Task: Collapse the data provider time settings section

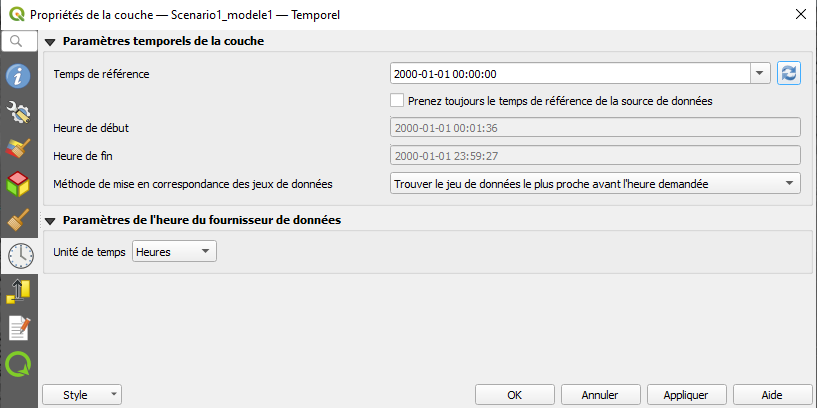Action: coord(50,220)
